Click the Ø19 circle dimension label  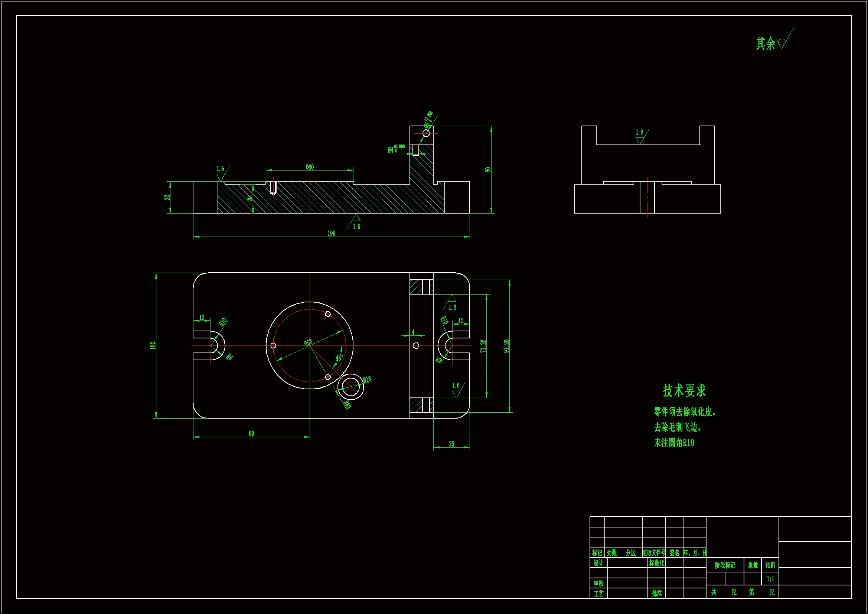click(x=367, y=379)
